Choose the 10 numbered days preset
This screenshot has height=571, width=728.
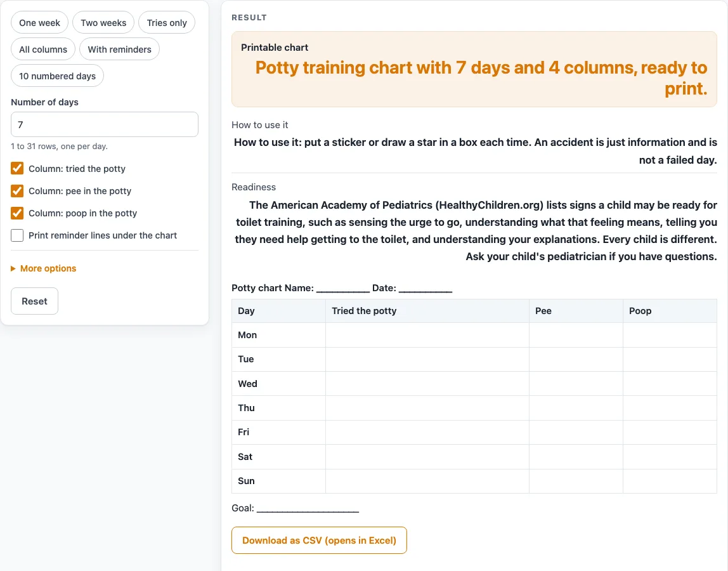(57, 75)
